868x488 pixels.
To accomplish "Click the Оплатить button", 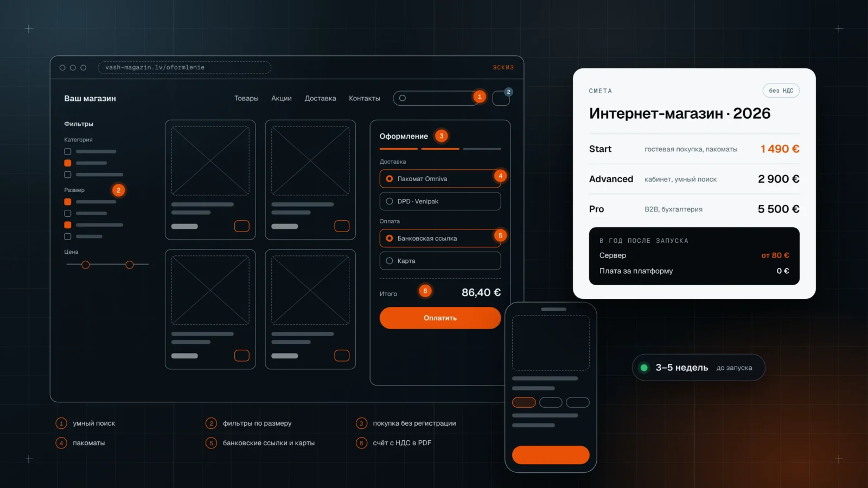I will [x=440, y=318].
